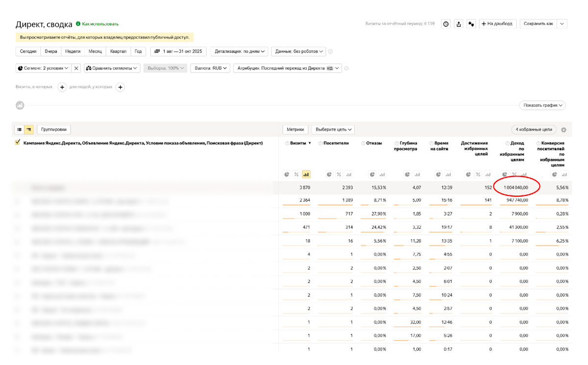Click the Группировки button
This screenshot has height=365, width=588.
coord(54,129)
